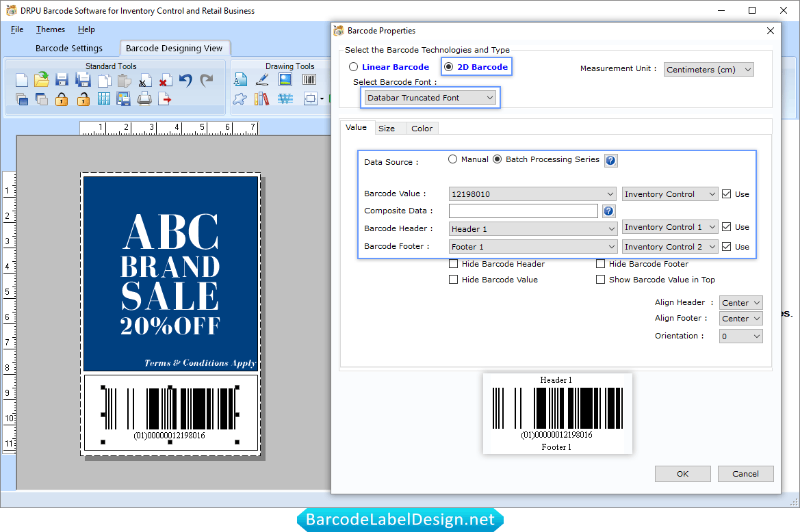
Task: Open the Help menu
Action: (x=86, y=29)
